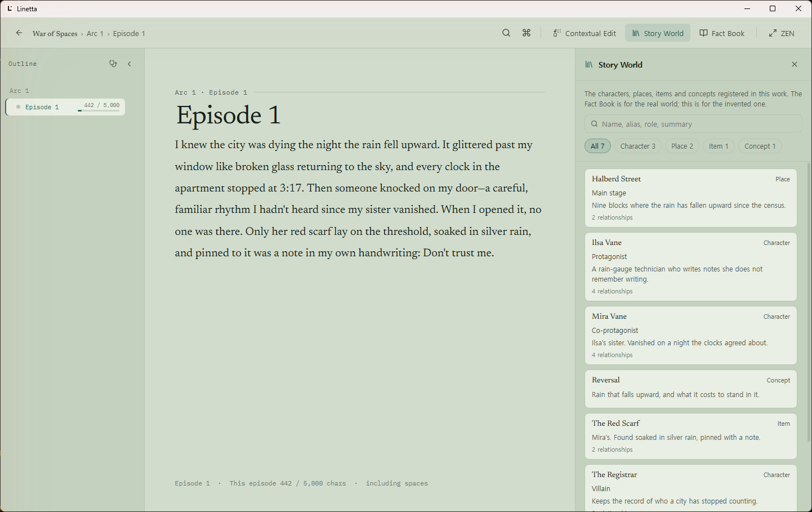The height and width of the screenshot is (512, 812).
Task: Open search with the magnifier icon
Action: click(506, 33)
